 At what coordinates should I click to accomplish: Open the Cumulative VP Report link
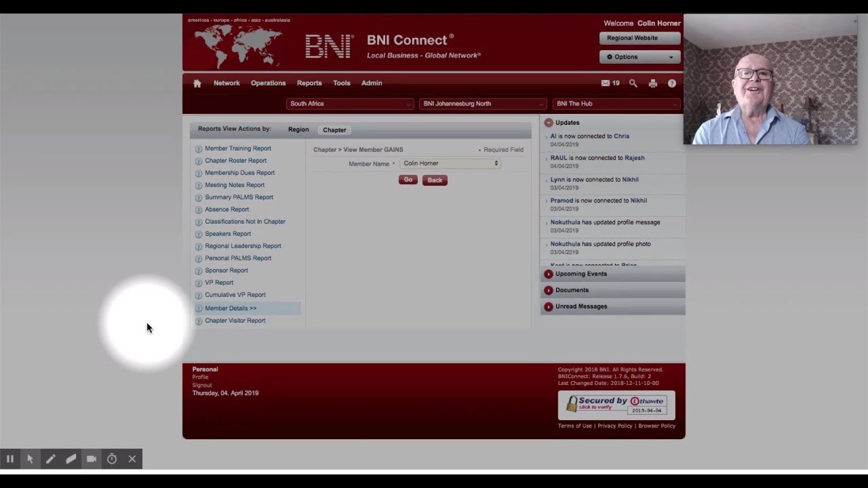pos(235,295)
